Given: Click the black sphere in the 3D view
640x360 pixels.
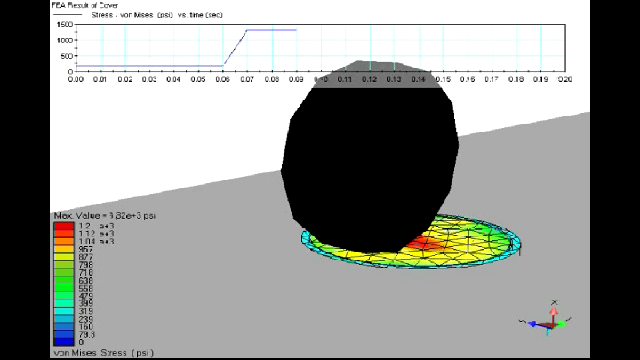Looking at the screenshot, I should (369, 157).
